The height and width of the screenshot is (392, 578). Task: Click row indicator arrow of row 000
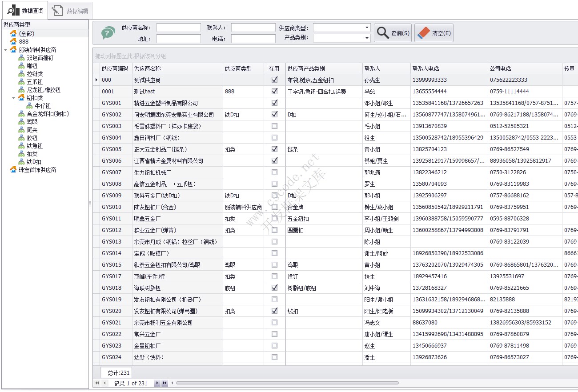point(96,80)
